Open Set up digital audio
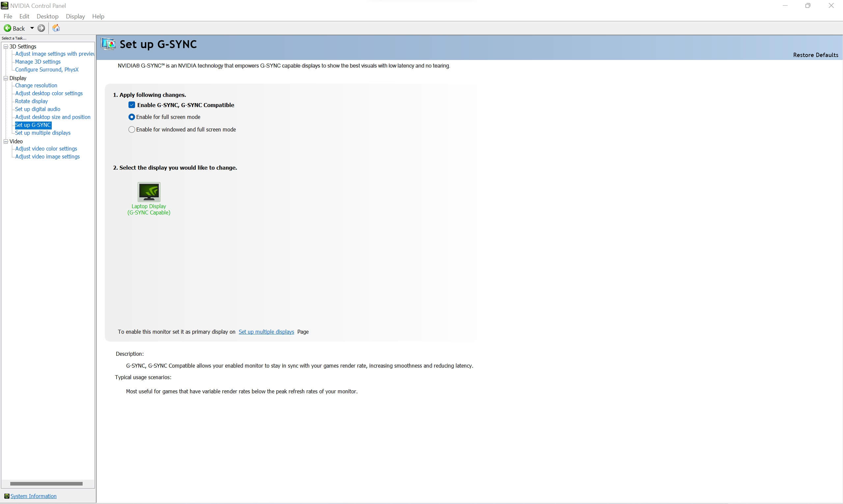Screen dimensions: 843x504 pyautogui.click(x=38, y=109)
